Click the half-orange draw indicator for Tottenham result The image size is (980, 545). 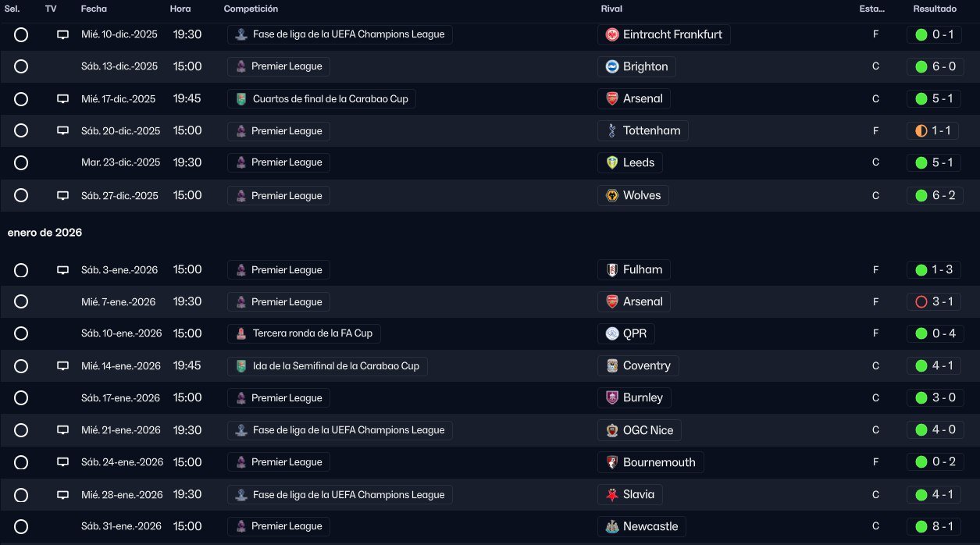tap(921, 130)
